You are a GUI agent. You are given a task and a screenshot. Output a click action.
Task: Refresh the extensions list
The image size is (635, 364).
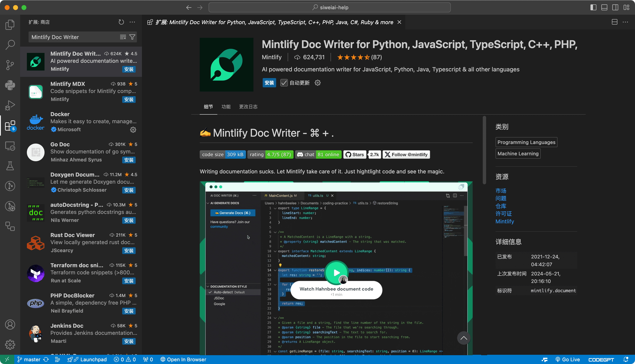(121, 22)
